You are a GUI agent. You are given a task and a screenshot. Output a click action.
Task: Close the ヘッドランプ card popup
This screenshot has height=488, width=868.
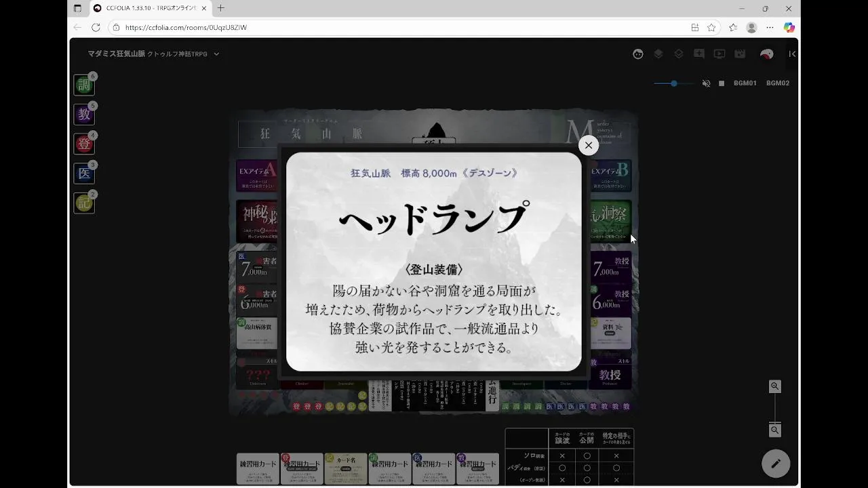[x=589, y=145]
